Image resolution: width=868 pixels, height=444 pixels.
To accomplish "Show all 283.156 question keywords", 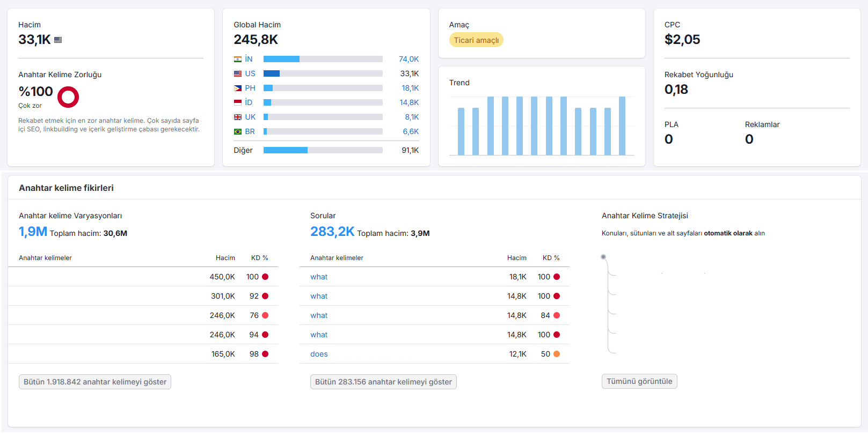I will (383, 382).
